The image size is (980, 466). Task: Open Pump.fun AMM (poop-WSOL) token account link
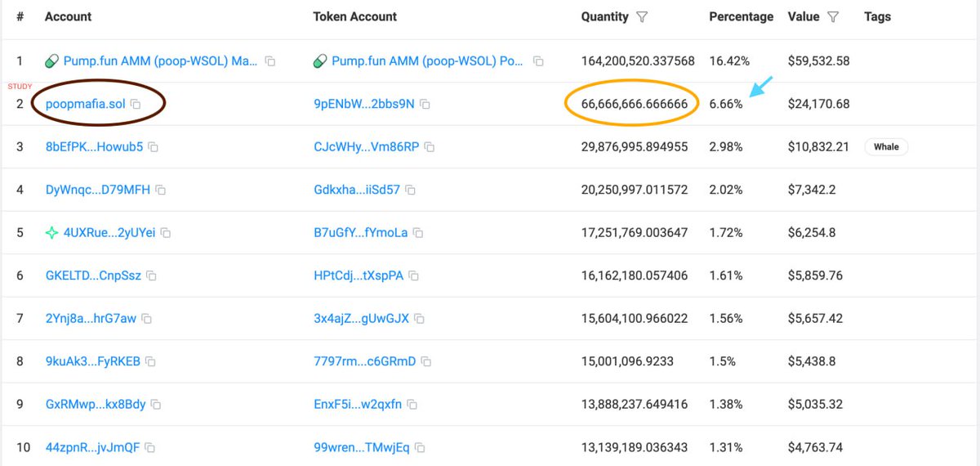click(429, 61)
